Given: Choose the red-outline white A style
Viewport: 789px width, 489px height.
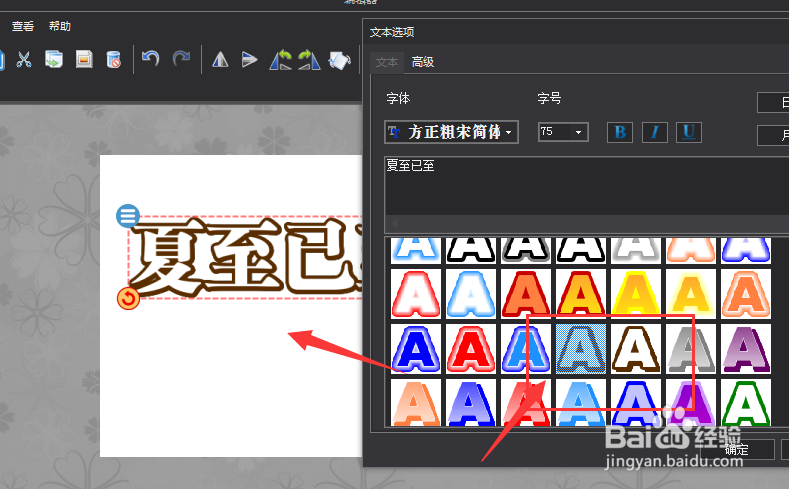Looking at the screenshot, I should point(416,294).
